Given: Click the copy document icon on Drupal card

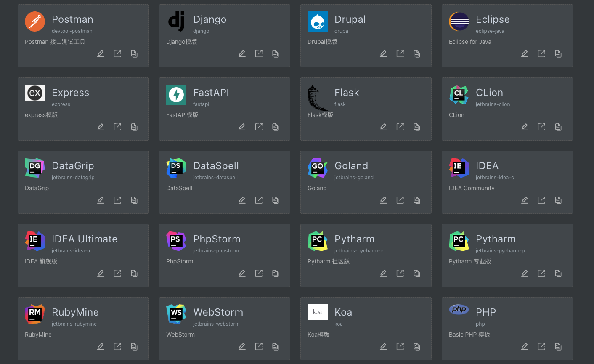Looking at the screenshot, I should 417,54.
